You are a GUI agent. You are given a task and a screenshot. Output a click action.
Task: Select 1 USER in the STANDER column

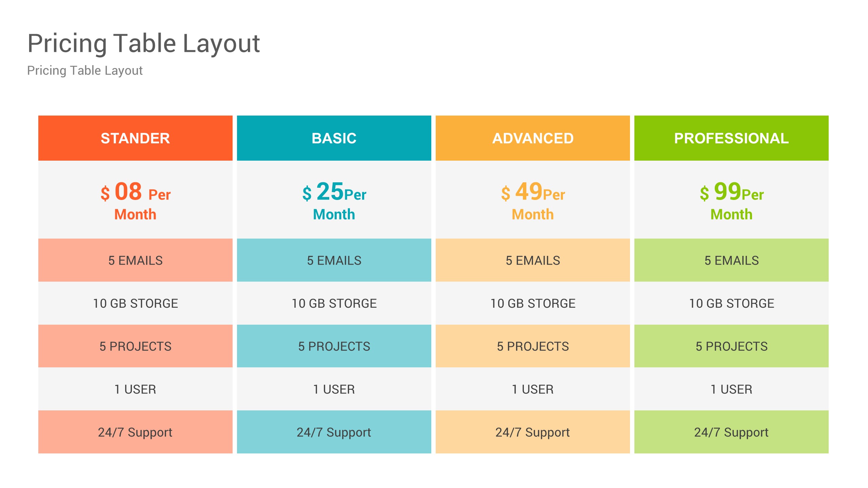[x=135, y=389]
